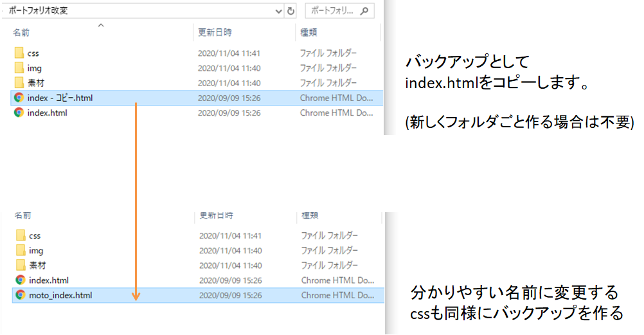Select css folder icon in lower file list
Image resolution: width=644 pixels, height=335 pixels.
click(21, 235)
